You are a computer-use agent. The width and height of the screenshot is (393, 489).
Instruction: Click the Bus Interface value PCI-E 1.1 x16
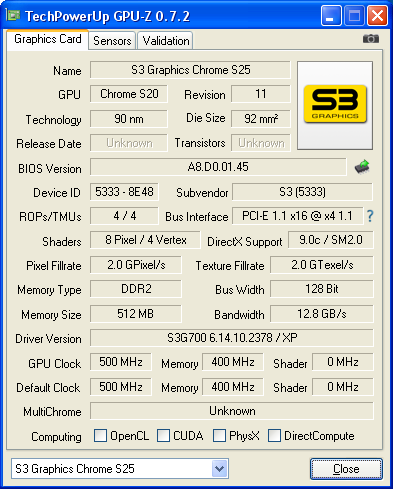click(297, 216)
